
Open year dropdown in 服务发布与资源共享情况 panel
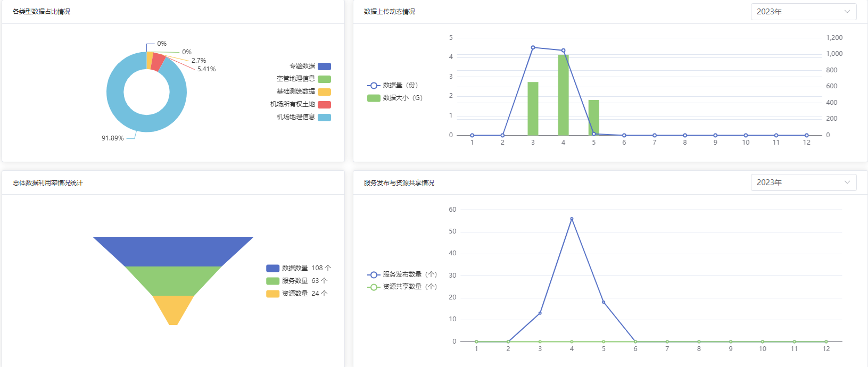pyautogui.click(x=803, y=182)
